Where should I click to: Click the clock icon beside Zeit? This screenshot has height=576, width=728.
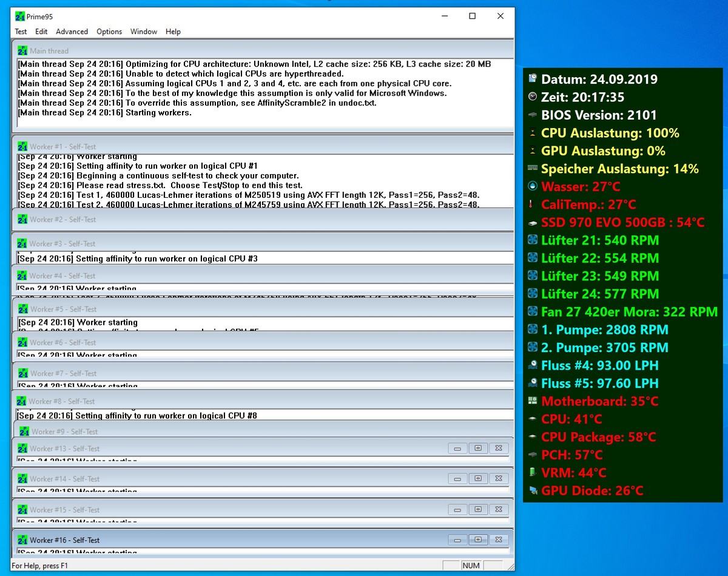click(x=533, y=97)
